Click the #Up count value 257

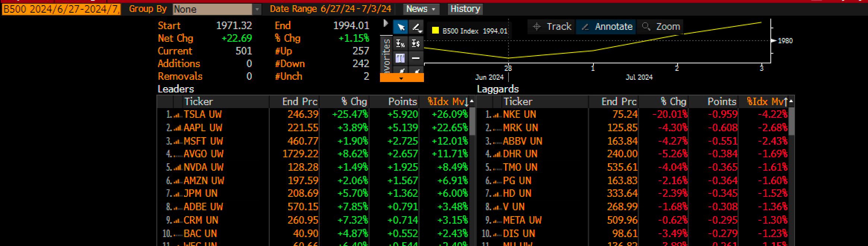pos(361,51)
